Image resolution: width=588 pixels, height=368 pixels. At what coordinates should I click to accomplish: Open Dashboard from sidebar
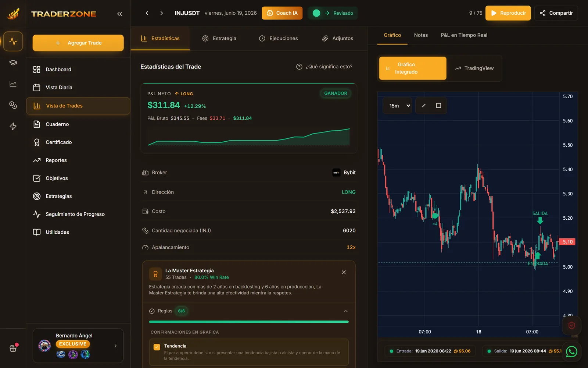[x=78, y=70]
